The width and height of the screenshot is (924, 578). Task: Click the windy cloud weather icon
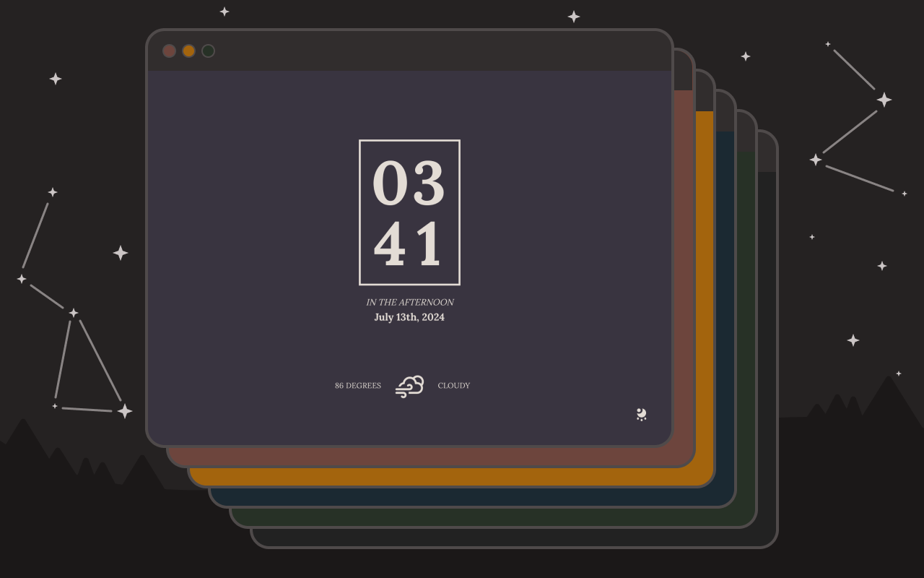point(409,386)
